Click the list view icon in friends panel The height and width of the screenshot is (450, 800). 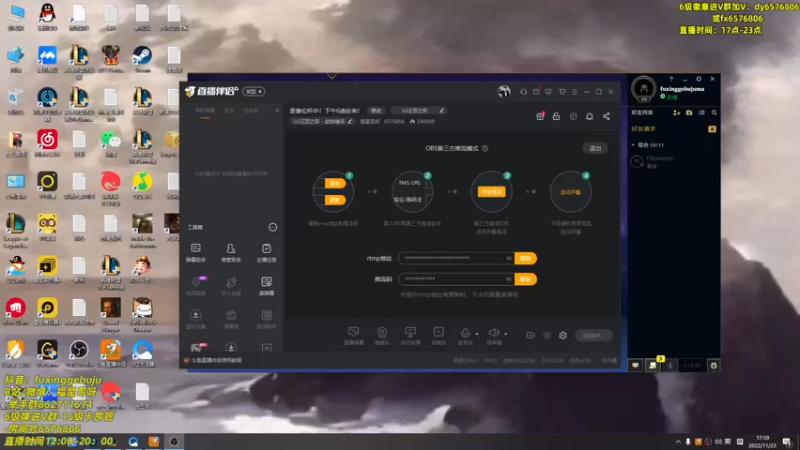(702, 112)
